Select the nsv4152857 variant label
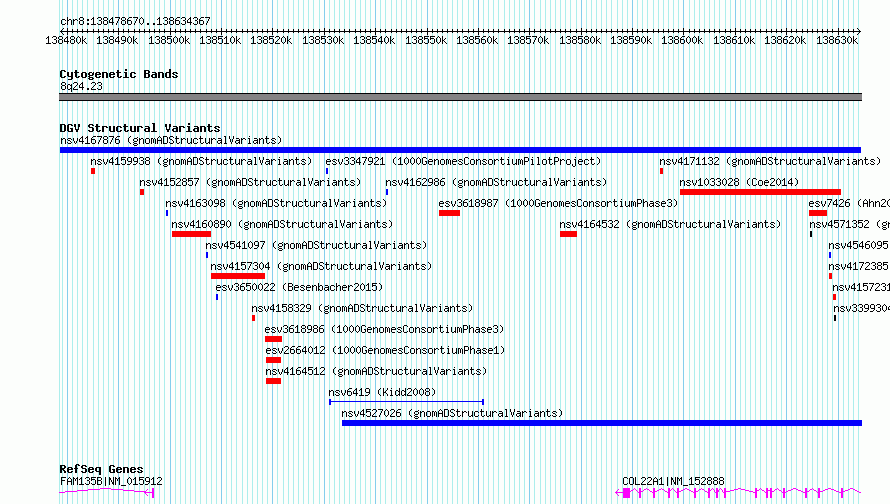890x504 pixels. pyautogui.click(x=250, y=182)
